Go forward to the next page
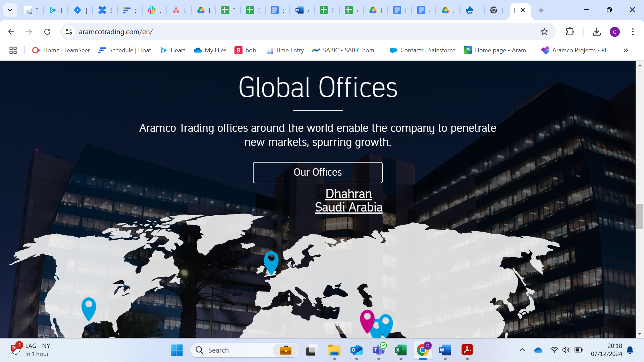 pos(29,32)
